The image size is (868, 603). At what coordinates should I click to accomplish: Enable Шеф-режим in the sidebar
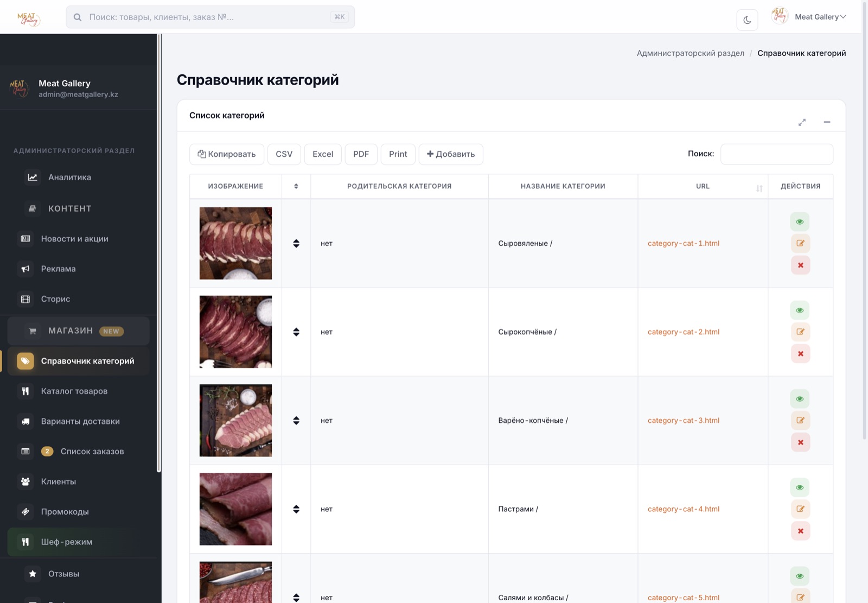point(79,542)
